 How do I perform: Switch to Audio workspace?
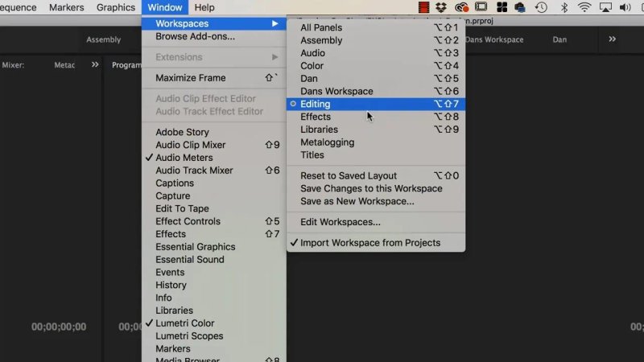pos(376,53)
